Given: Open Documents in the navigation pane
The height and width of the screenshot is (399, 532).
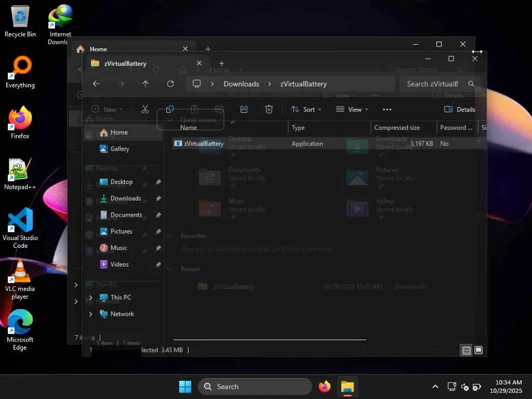Looking at the screenshot, I should tap(122, 215).
